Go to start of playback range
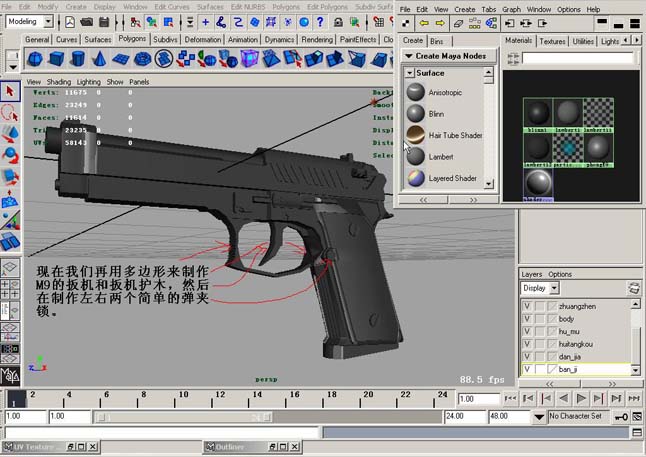646x457 pixels. tap(510, 398)
